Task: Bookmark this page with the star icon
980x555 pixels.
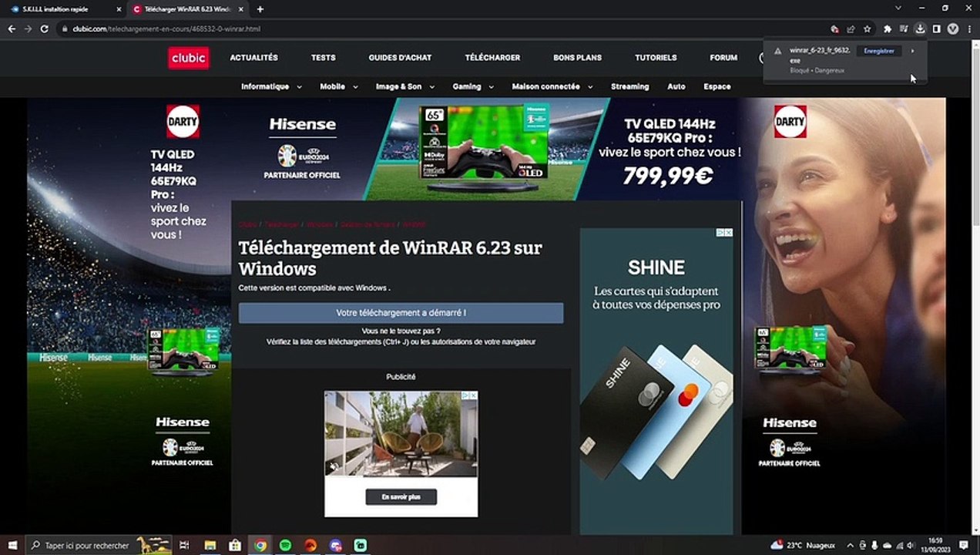Action: tap(868, 29)
